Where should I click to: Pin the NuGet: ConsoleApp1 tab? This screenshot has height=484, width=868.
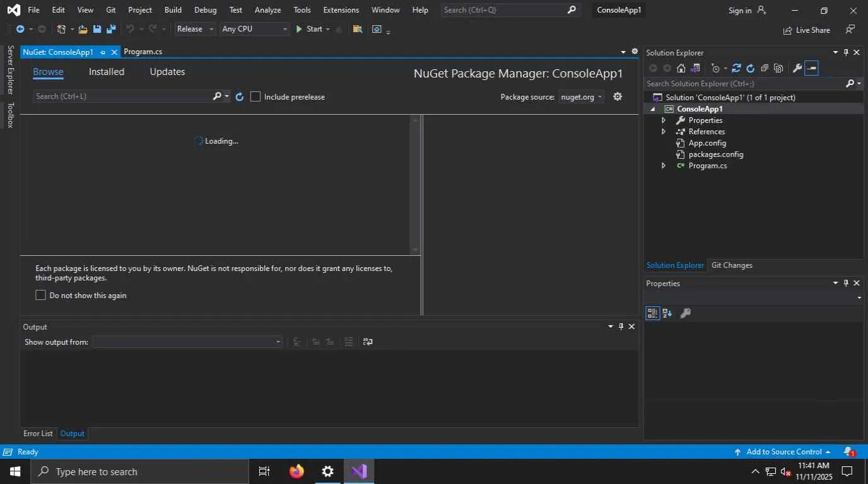pyautogui.click(x=103, y=52)
